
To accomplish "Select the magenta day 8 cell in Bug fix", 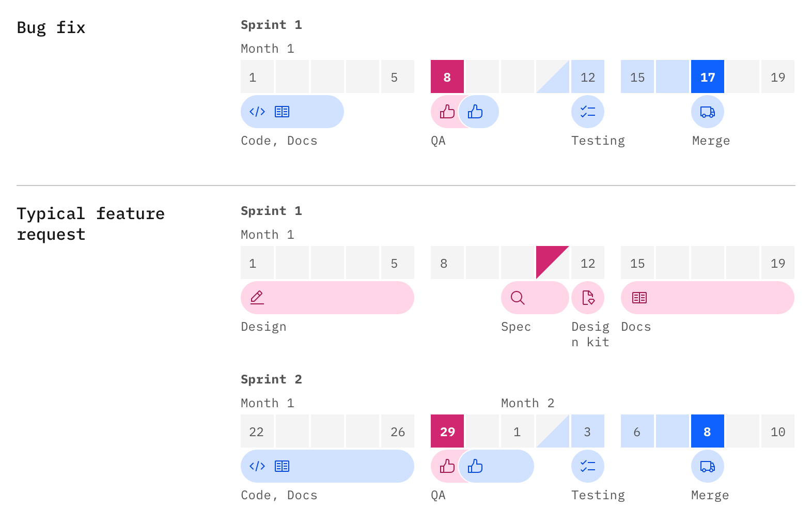I will pos(447,77).
